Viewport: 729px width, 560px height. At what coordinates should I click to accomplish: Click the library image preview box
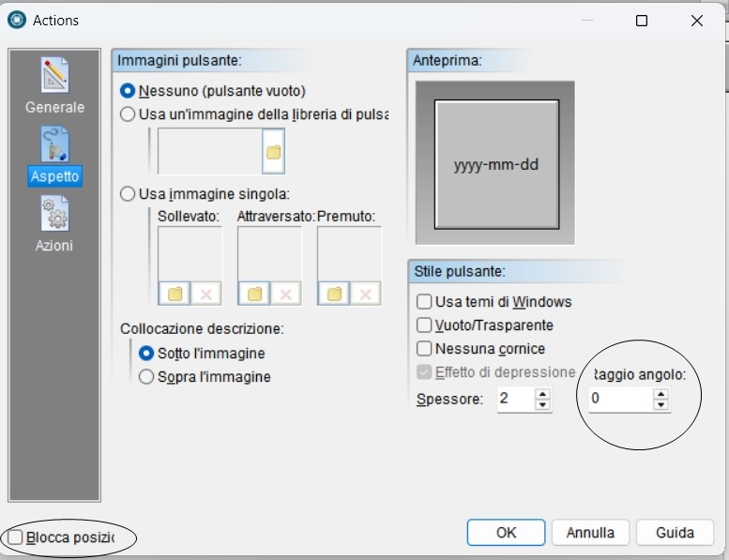coord(209,152)
